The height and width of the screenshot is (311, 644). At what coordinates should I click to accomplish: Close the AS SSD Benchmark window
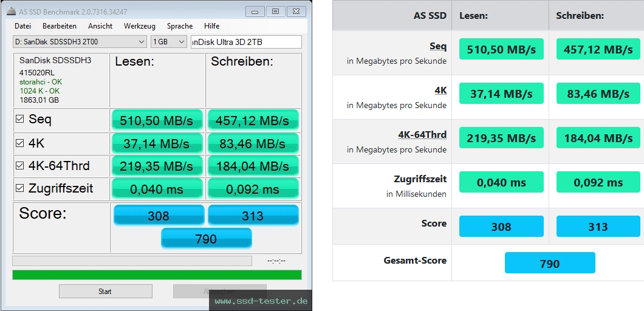click(296, 12)
